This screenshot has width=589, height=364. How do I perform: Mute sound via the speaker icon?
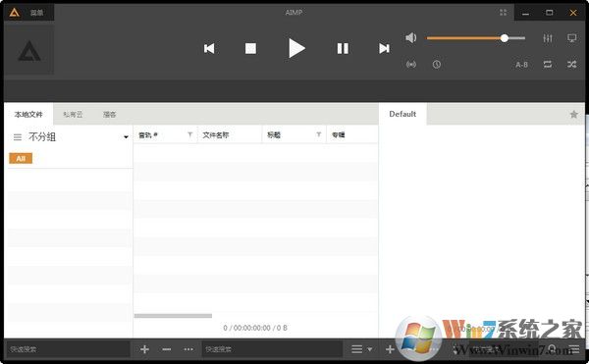411,37
